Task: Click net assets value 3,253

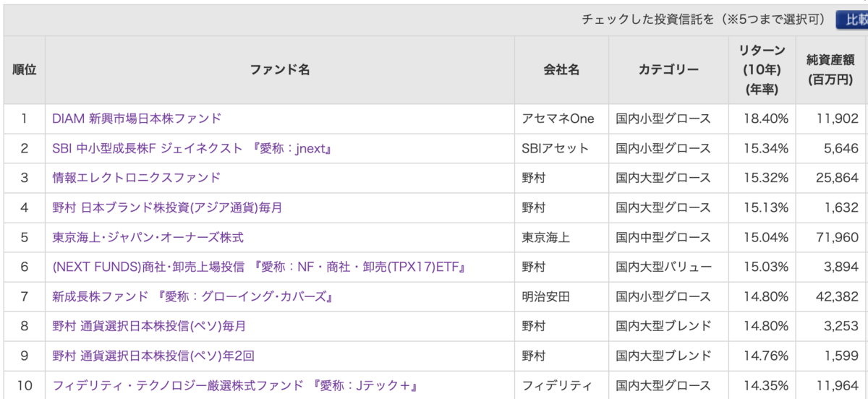Action: tap(843, 326)
